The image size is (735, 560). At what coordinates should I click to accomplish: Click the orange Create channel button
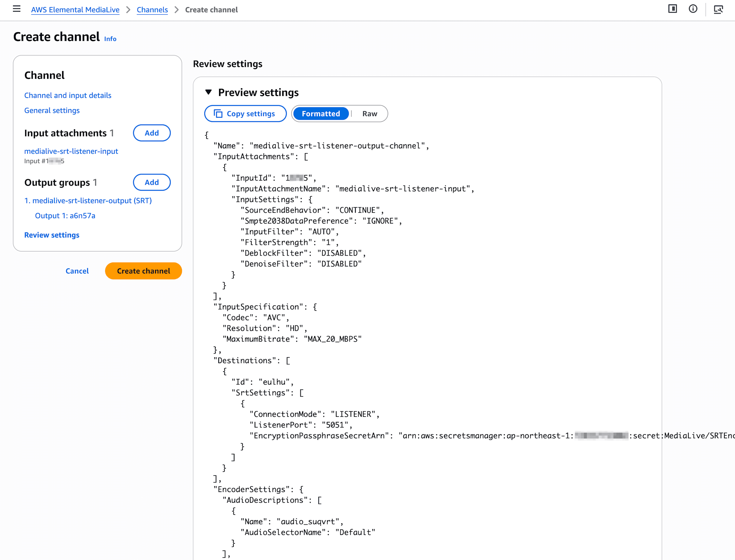tap(143, 271)
